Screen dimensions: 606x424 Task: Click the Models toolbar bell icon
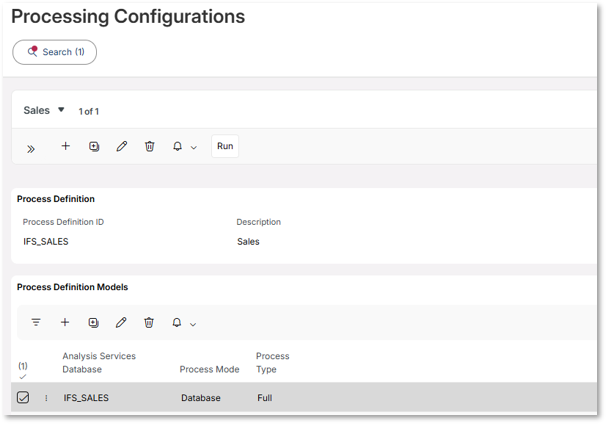[177, 322]
